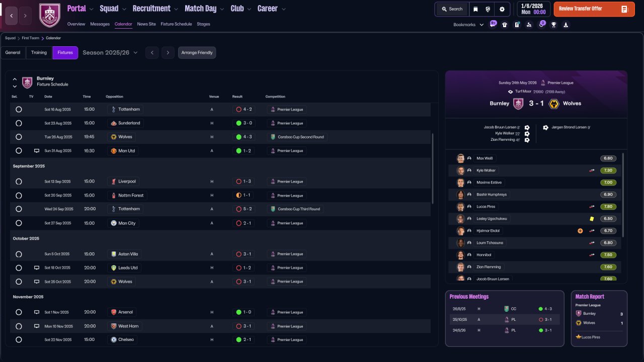Click the Sunderland crest in fixture list

click(x=114, y=123)
